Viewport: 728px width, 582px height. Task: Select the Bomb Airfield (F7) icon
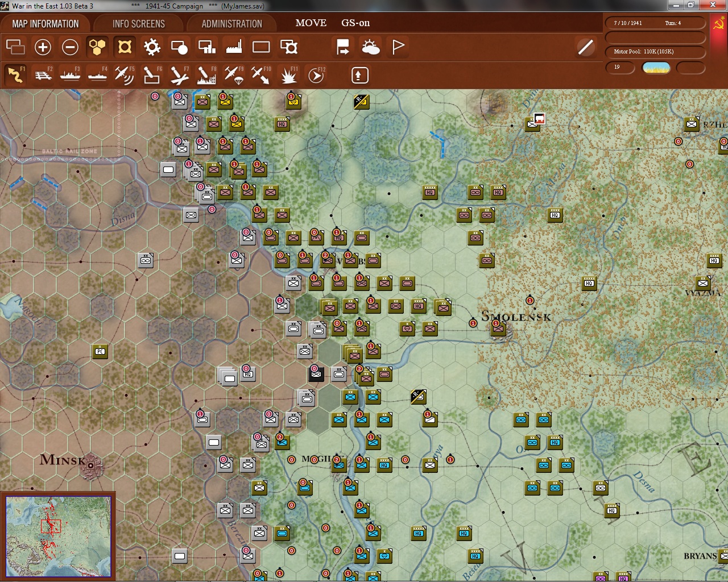(179, 75)
